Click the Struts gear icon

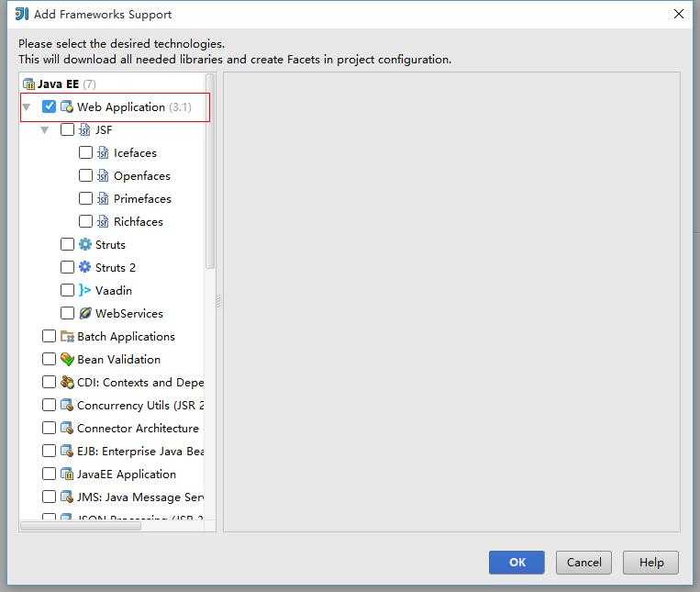click(84, 244)
